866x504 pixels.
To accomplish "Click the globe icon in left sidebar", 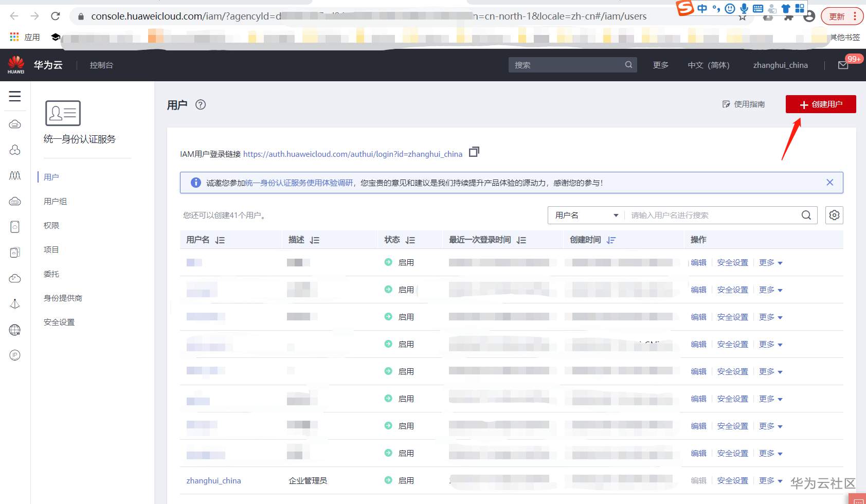I will click(15, 330).
